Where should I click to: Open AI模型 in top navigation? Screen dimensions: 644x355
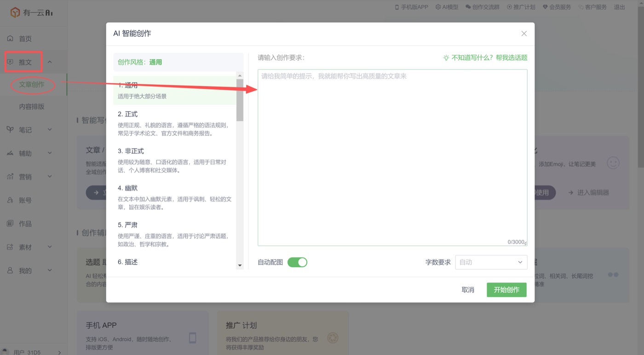pos(447,7)
